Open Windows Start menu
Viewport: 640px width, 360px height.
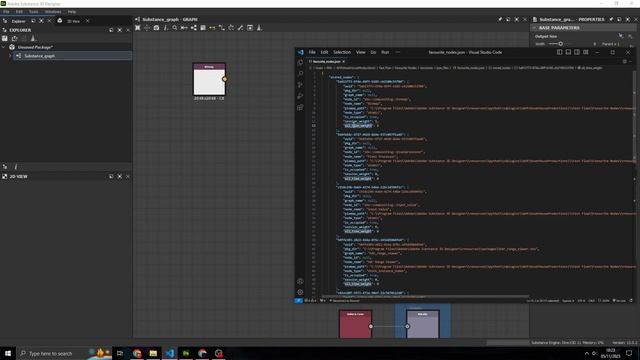tap(8, 353)
